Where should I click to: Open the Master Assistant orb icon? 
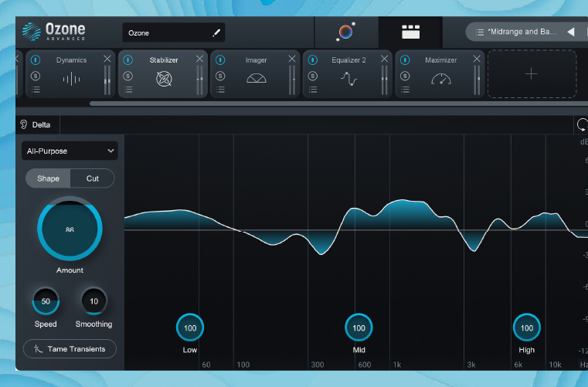pyautogui.click(x=345, y=32)
